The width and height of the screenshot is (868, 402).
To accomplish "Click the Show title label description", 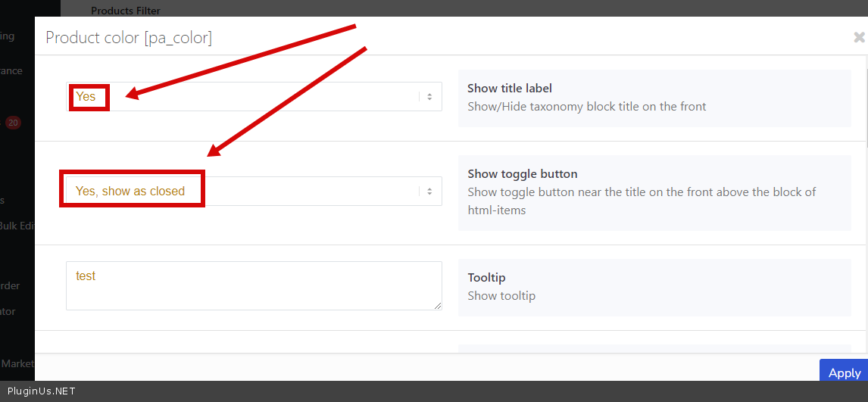I will [x=586, y=107].
